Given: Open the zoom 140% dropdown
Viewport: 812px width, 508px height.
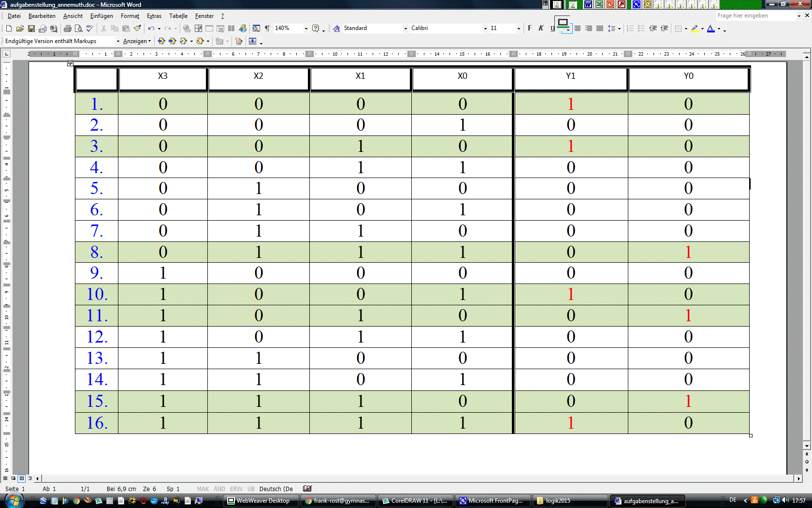Looking at the screenshot, I should pyautogui.click(x=306, y=29).
